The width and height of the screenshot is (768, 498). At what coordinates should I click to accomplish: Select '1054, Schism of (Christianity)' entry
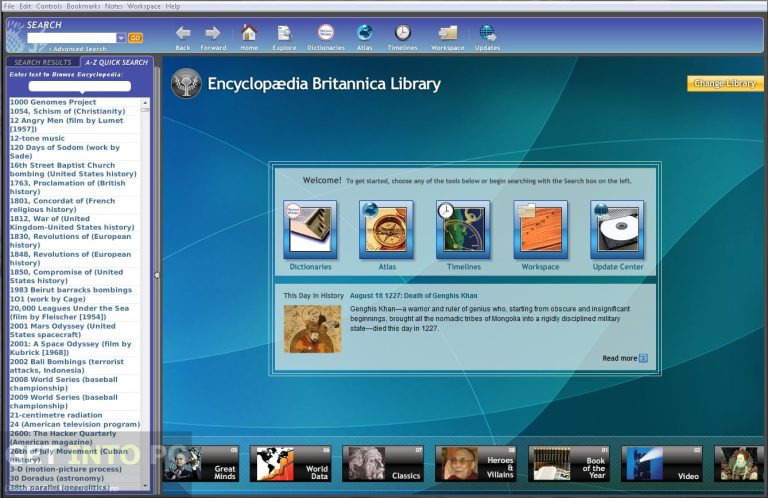[74, 111]
